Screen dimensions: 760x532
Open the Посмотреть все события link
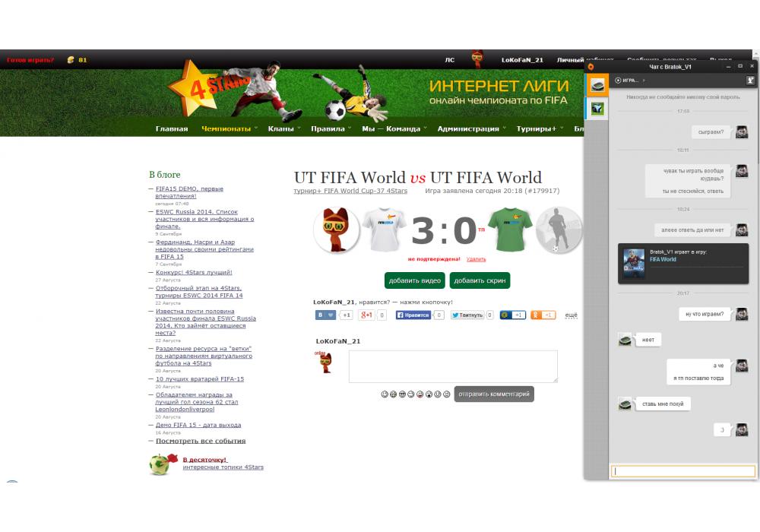201,441
